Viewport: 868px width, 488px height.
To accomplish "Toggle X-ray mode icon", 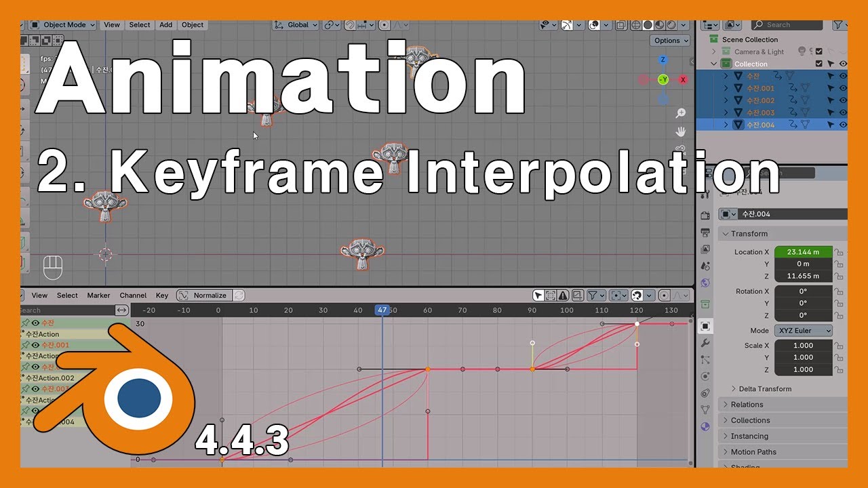I will click(623, 25).
